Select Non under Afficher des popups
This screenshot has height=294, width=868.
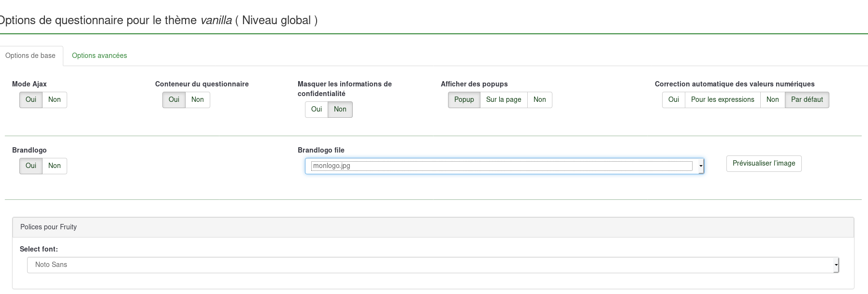(x=540, y=99)
